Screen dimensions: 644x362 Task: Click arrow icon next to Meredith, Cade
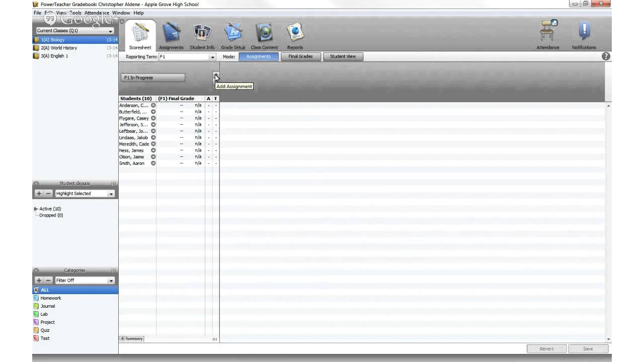pos(153,144)
